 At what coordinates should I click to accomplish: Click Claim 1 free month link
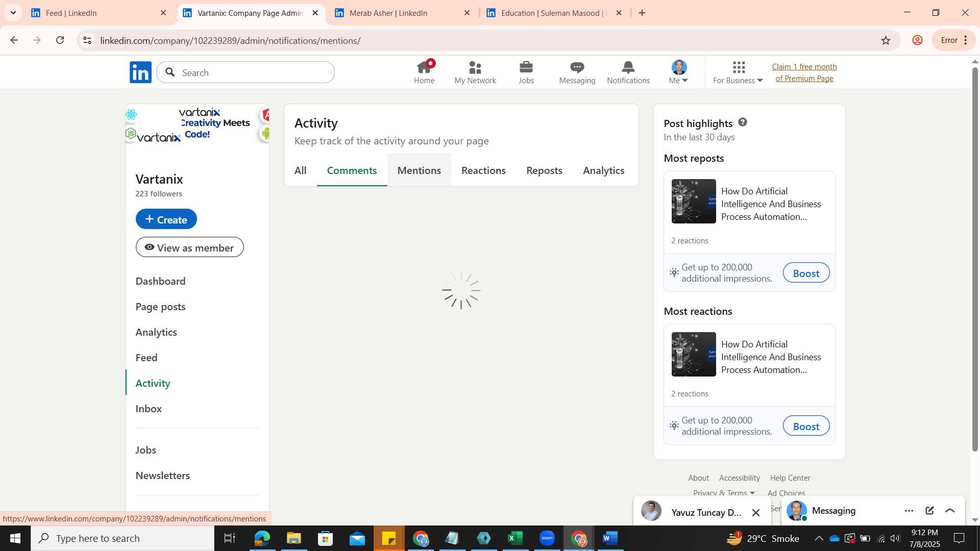click(804, 72)
